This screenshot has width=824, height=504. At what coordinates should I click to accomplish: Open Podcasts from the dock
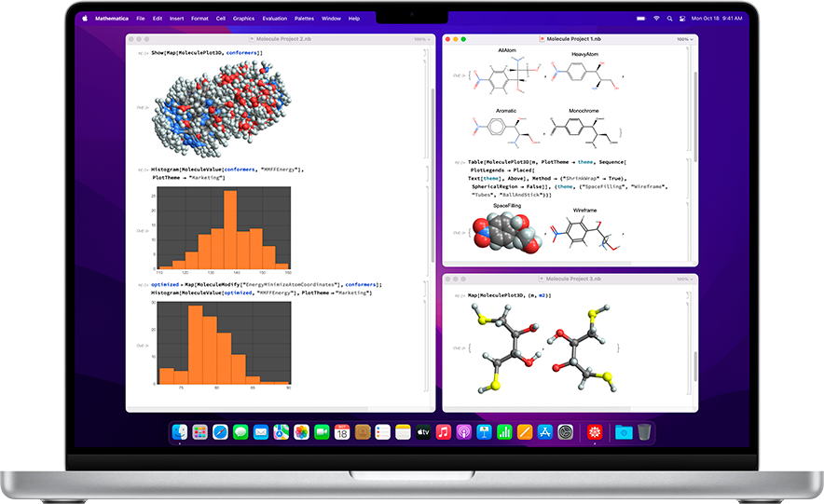(x=464, y=432)
